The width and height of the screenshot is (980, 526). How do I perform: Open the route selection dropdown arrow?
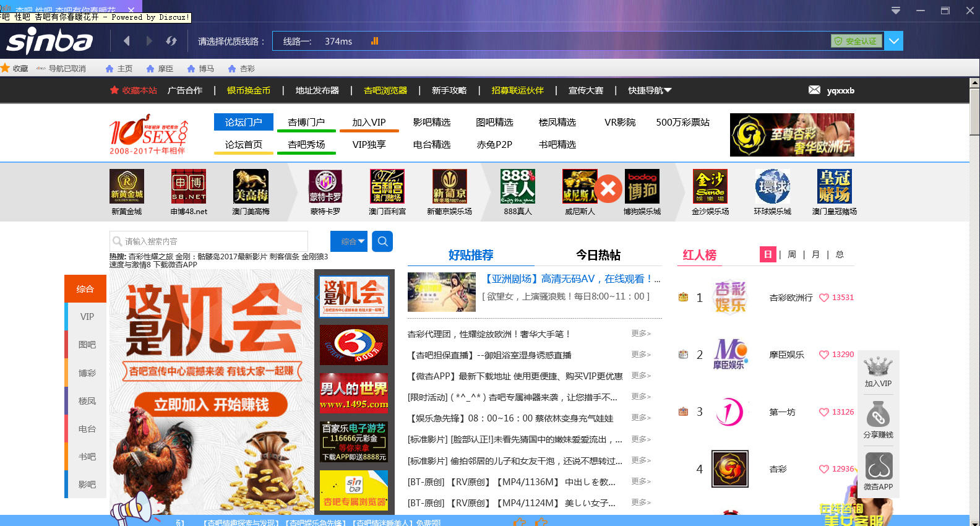[894, 41]
